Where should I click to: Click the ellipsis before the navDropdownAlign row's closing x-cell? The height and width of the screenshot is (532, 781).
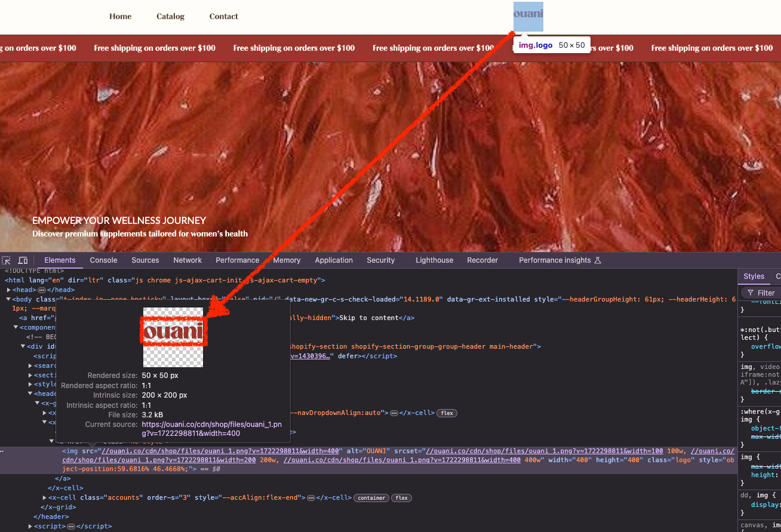tap(393, 413)
